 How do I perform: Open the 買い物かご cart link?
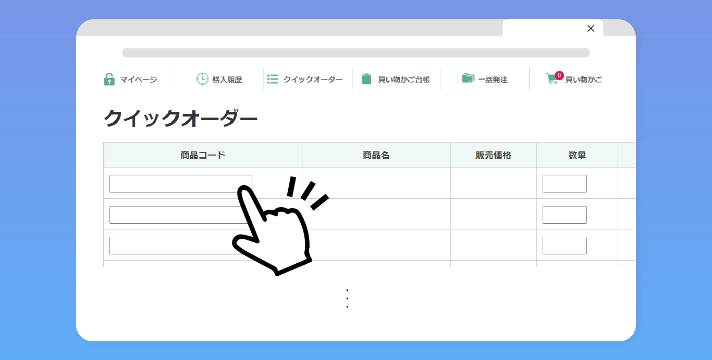click(583, 79)
